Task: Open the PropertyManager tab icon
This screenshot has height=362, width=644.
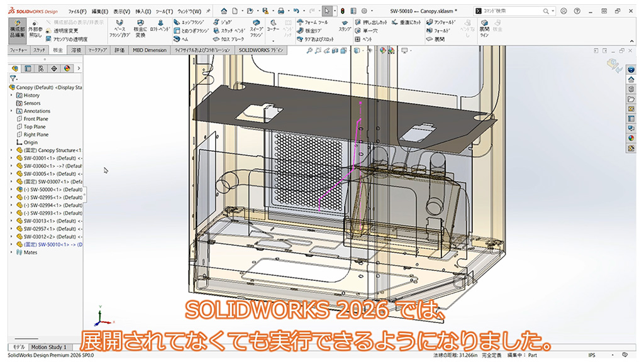Action: tap(28, 69)
